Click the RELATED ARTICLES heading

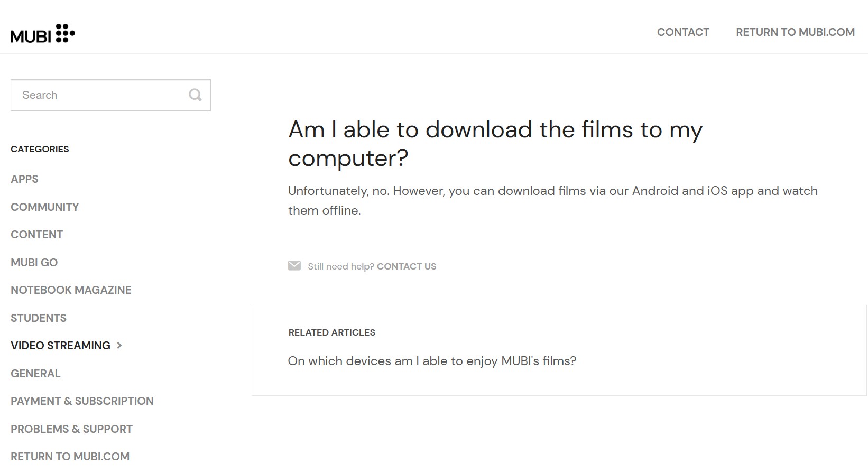point(331,332)
